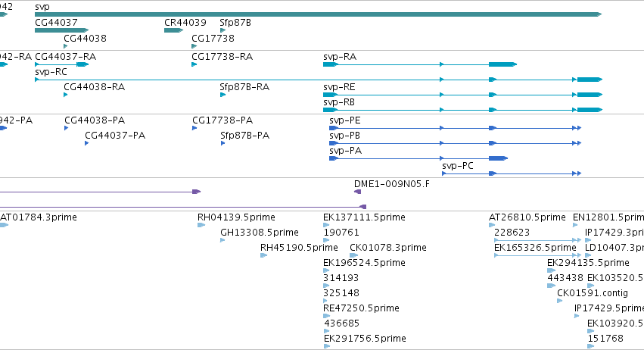Select EST RE47250.5prime
This screenshot has height=350, width=644.
tap(362, 309)
